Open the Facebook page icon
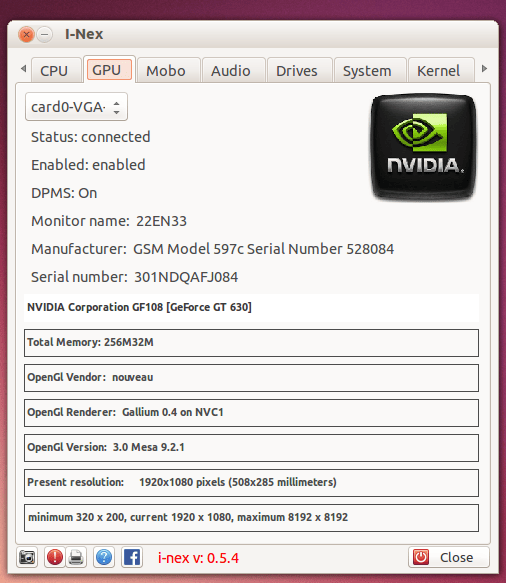The image size is (506, 583). (132, 557)
